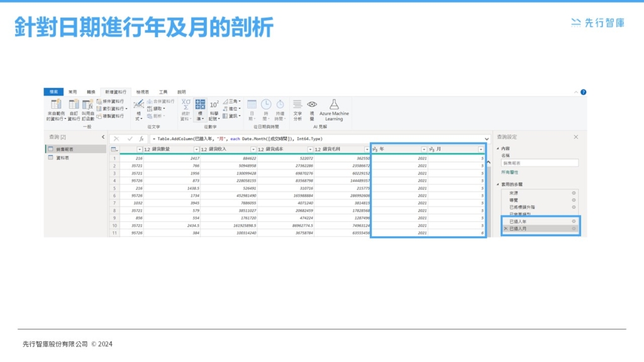Click the query name input field
This screenshot has height=362, width=644.
(539, 163)
